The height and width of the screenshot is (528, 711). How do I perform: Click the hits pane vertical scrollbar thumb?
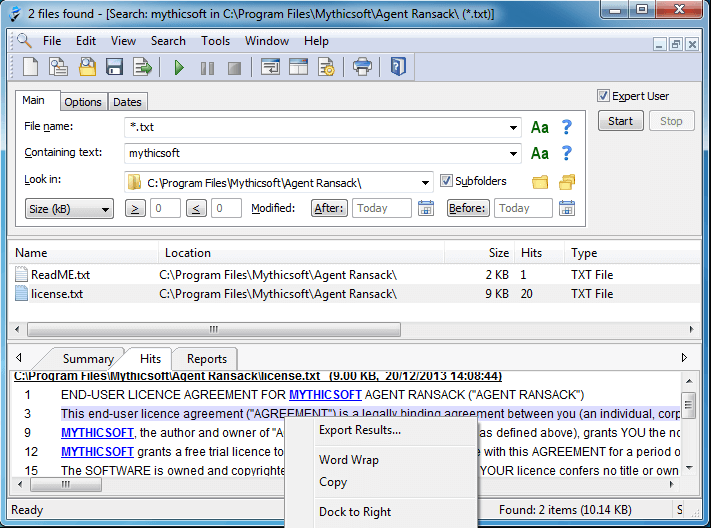(x=688, y=404)
